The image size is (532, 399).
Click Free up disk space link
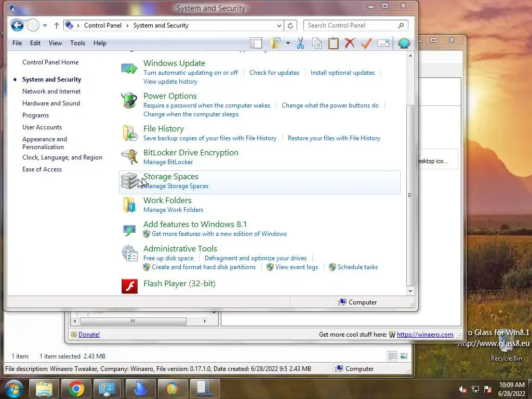[168, 258]
